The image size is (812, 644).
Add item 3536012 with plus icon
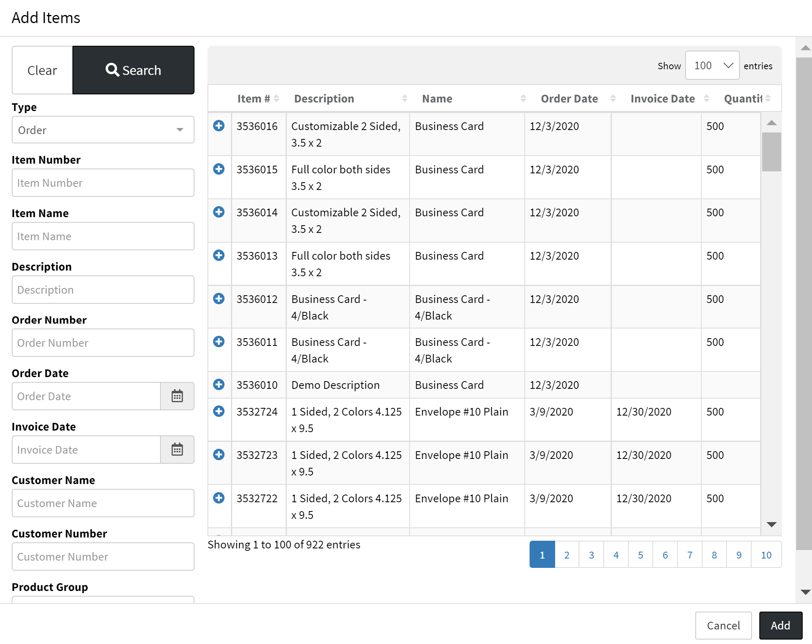219,299
